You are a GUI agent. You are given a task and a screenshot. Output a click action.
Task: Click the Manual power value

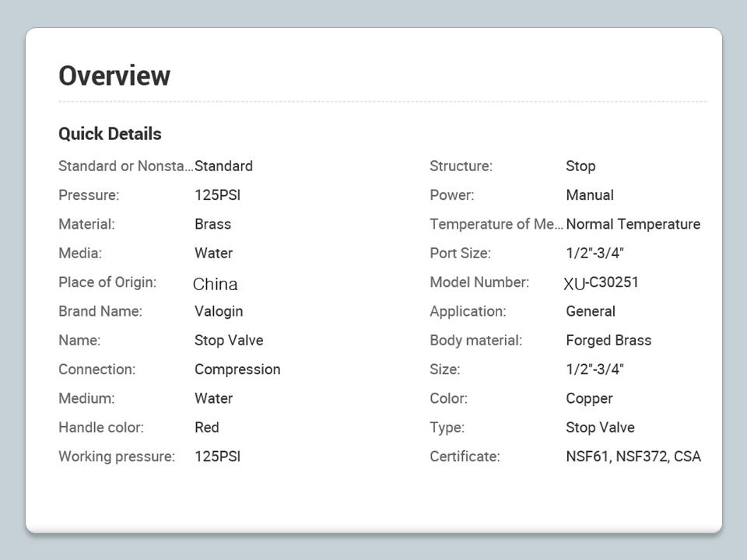(x=590, y=195)
